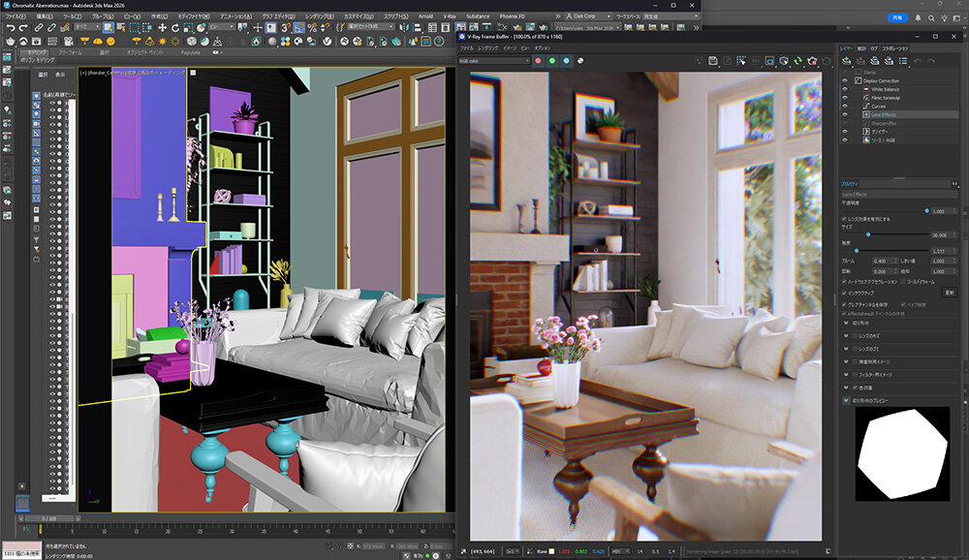969x560 pixels.
Task: Toggle the red channel button in VFB
Action: (x=537, y=61)
